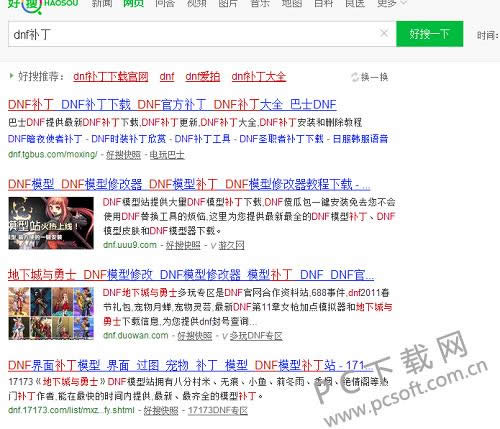
Task: Click the green 好搜一下 search button
Action: pyautogui.click(x=429, y=34)
